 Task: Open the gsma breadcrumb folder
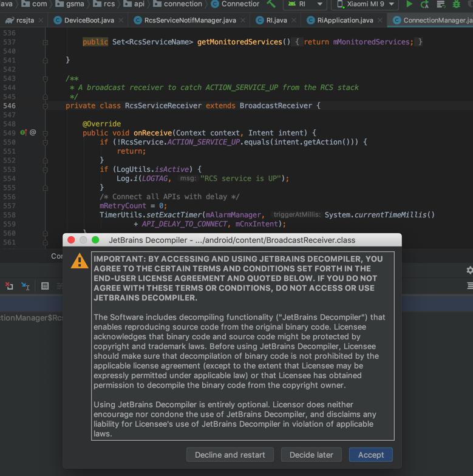click(70, 4)
